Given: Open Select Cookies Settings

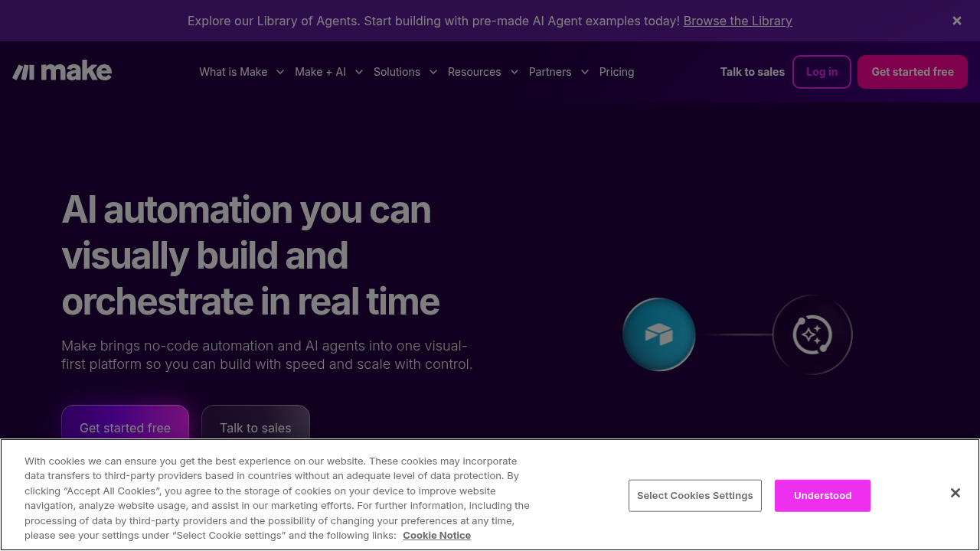Looking at the screenshot, I should (694, 495).
